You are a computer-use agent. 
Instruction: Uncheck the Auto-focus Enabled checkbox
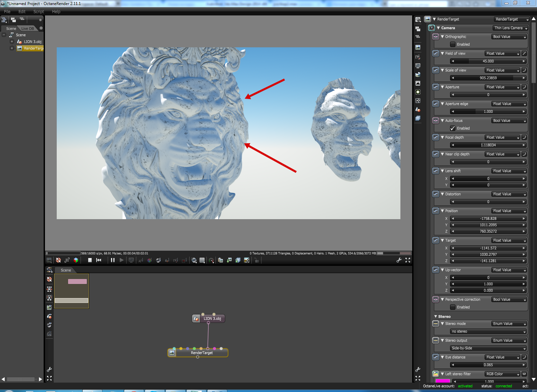(453, 128)
